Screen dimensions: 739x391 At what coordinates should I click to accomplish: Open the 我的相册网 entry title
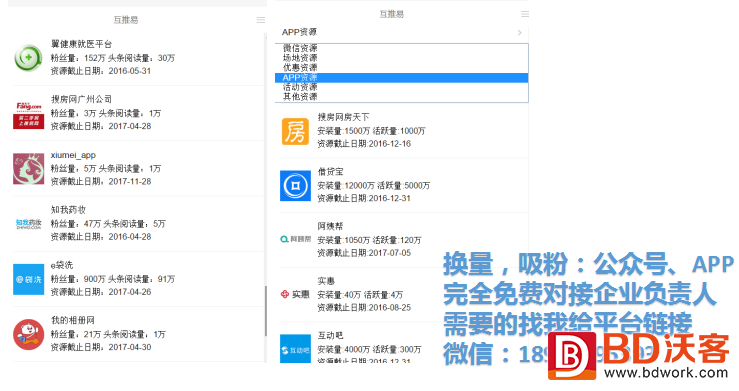click(73, 320)
